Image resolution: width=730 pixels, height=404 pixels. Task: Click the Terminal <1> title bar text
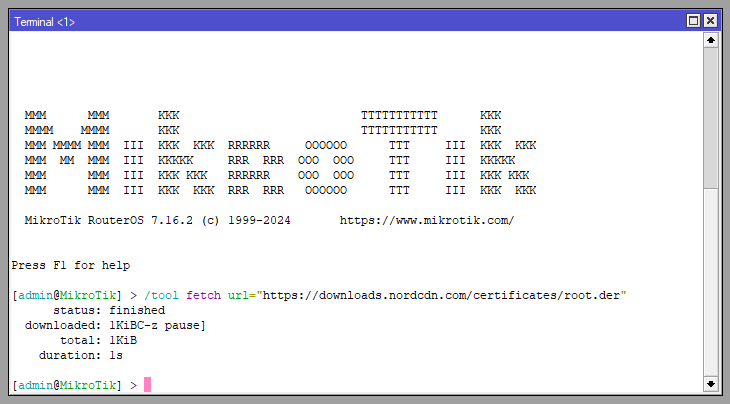44,22
